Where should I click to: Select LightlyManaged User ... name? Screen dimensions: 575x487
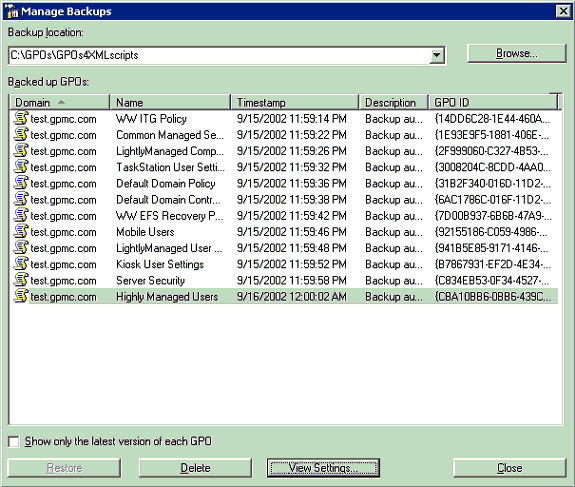coord(169,248)
